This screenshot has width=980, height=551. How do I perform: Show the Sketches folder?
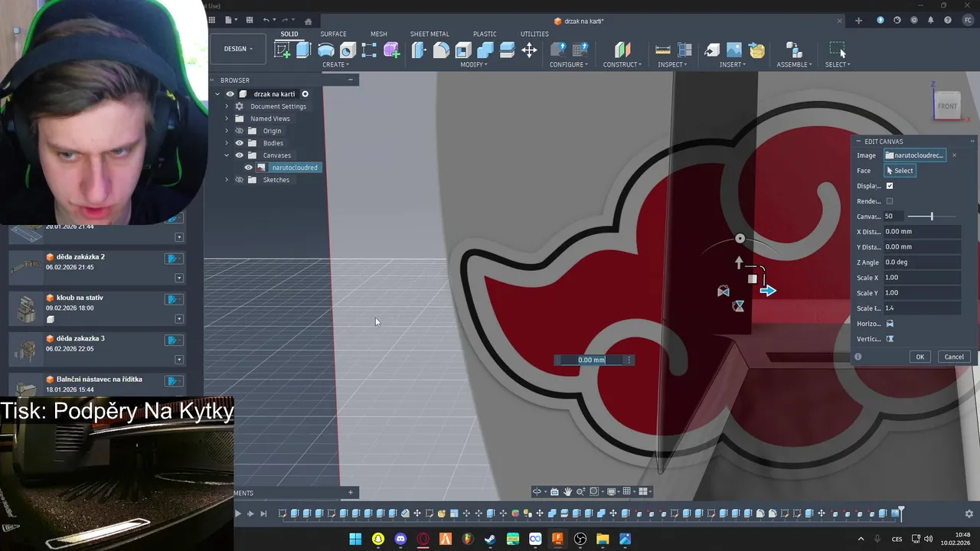[x=239, y=180]
